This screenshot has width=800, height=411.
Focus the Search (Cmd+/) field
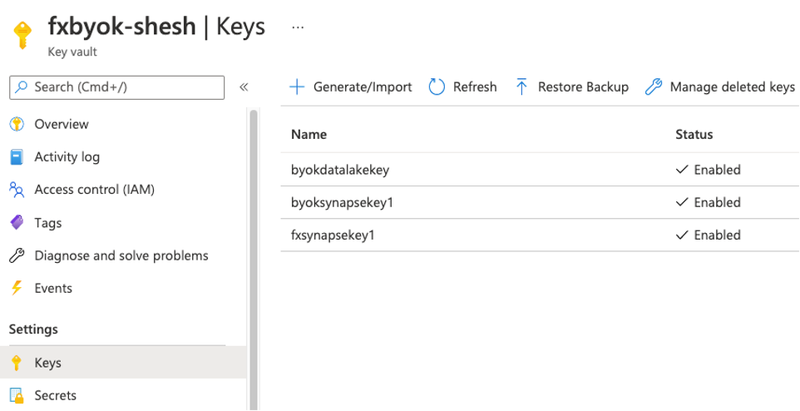tap(117, 87)
